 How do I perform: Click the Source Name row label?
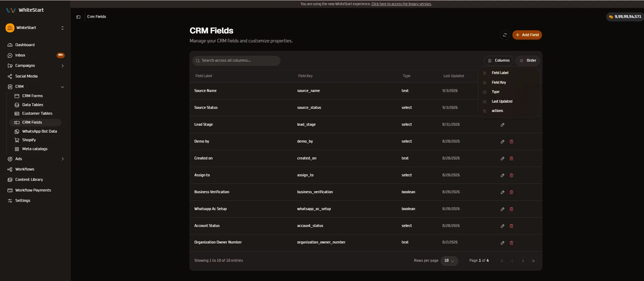[205, 91]
